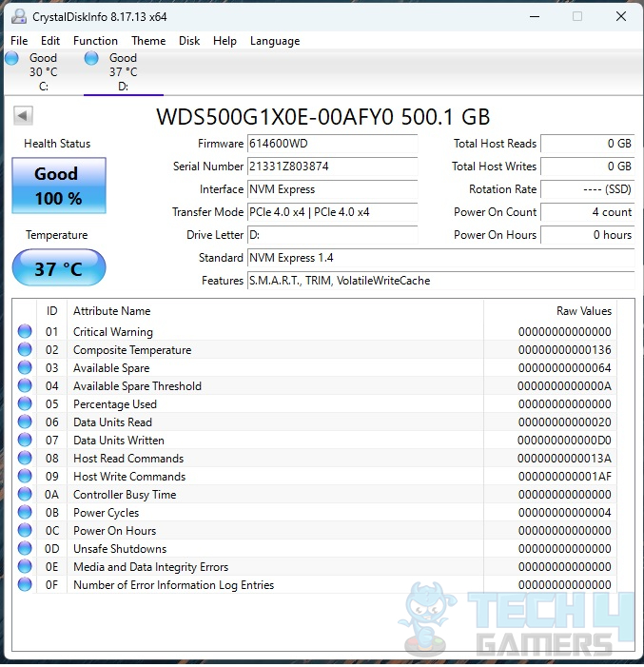Open the Edit menu

click(x=50, y=41)
